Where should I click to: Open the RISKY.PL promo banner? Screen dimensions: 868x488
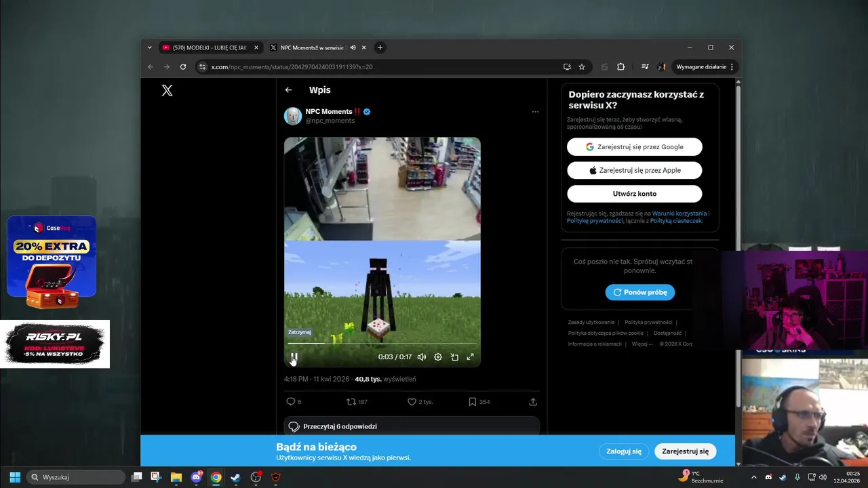[x=55, y=344]
